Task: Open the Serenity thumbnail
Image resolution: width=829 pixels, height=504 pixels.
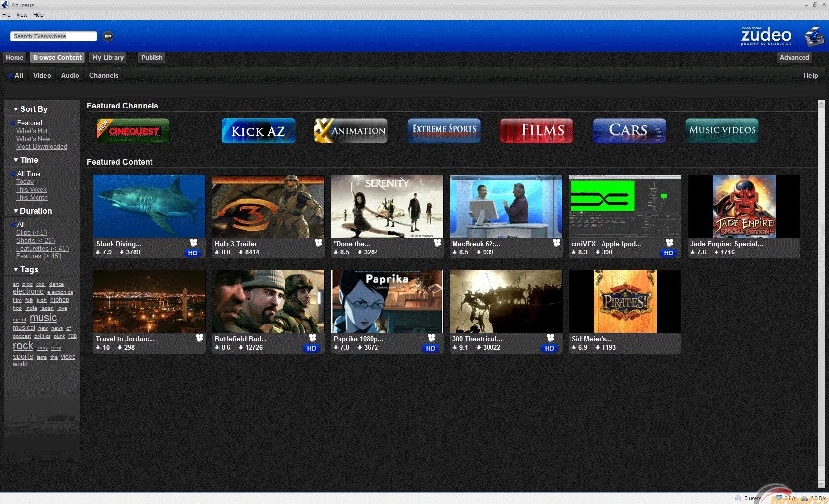Action: (387, 206)
